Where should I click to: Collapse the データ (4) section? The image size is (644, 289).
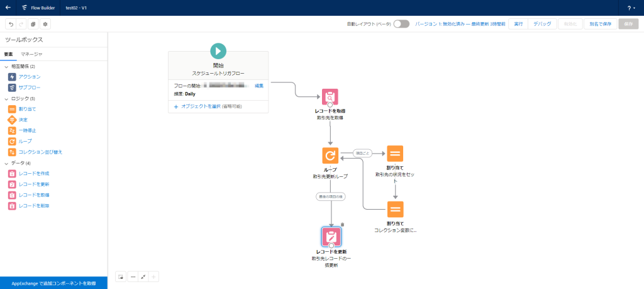click(x=6, y=163)
